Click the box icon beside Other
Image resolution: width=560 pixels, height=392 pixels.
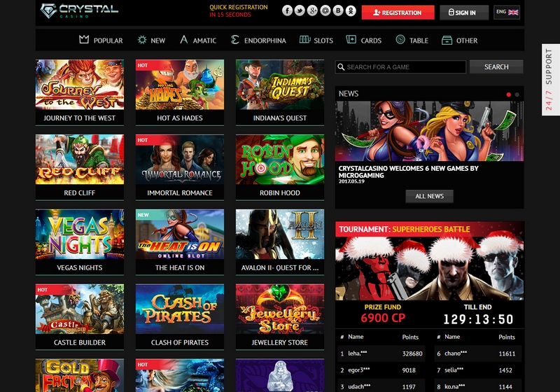click(447, 40)
